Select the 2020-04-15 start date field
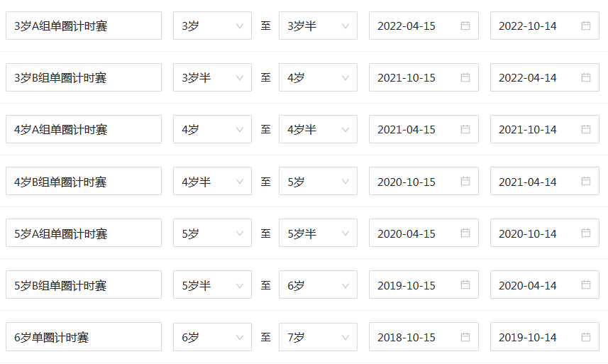Image resolution: width=608 pixels, height=364 pixels. pos(415,233)
